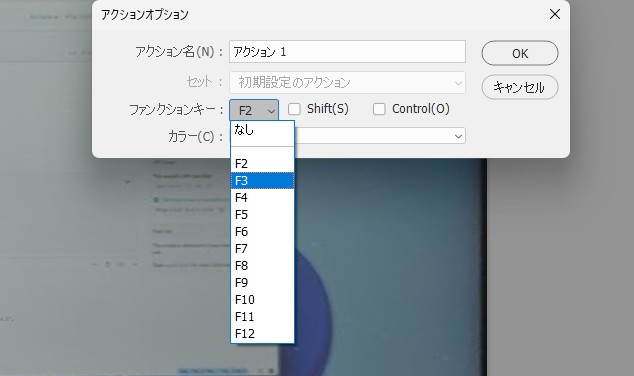The width and height of the screenshot is (634, 376).
Task: Select なし in the function key list
Action: 262,130
